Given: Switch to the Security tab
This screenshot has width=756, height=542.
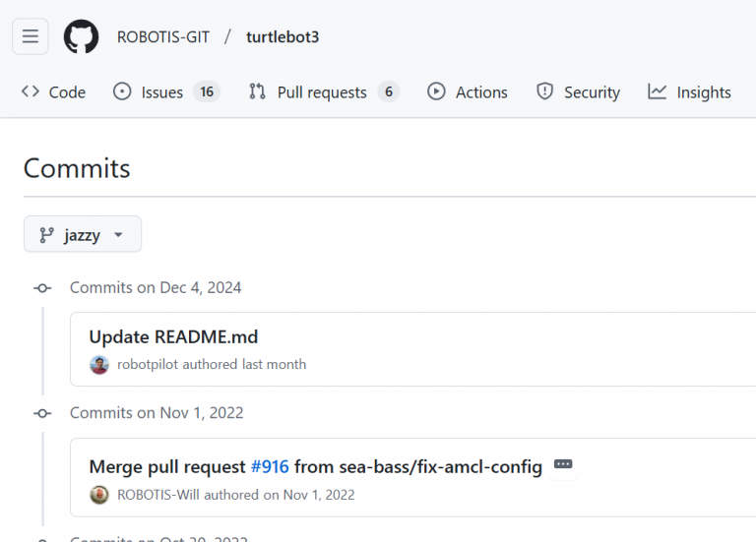Looking at the screenshot, I should pos(578,91).
